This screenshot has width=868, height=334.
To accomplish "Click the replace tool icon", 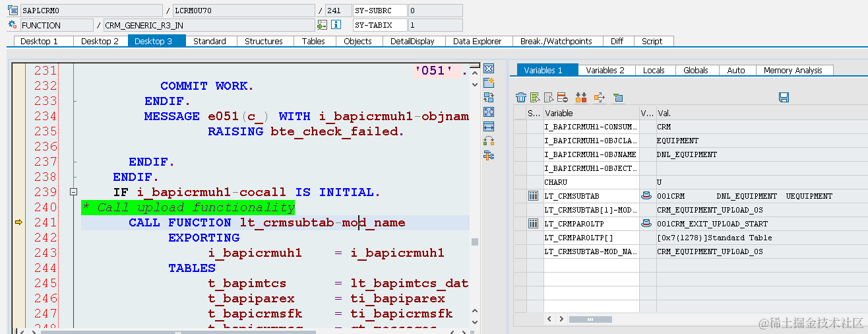I will pos(489,98).
